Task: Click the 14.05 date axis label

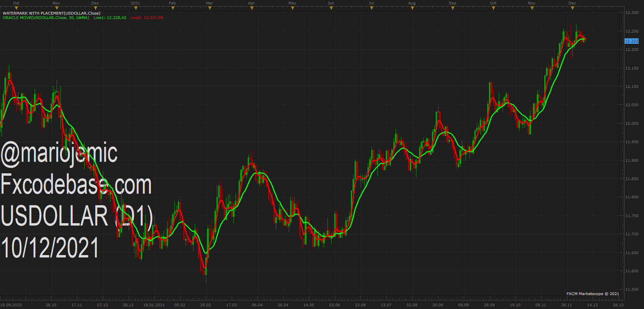Action: pos(309,305)
